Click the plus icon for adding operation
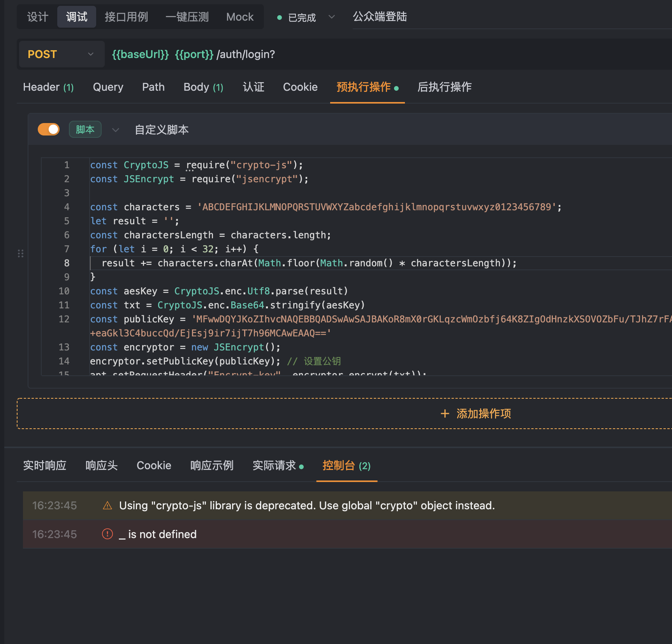Image resolution: width=672 pixels, height=644 pixels. [x=445, y=413]
